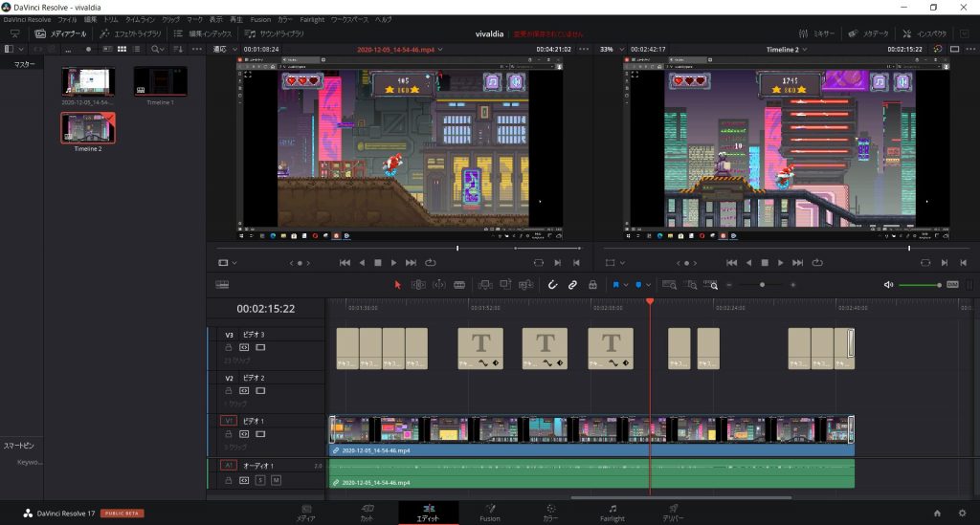Toggle the V1 destination control
The height and width of the screenshot is (525, 980).
click(x=228, y=421)
